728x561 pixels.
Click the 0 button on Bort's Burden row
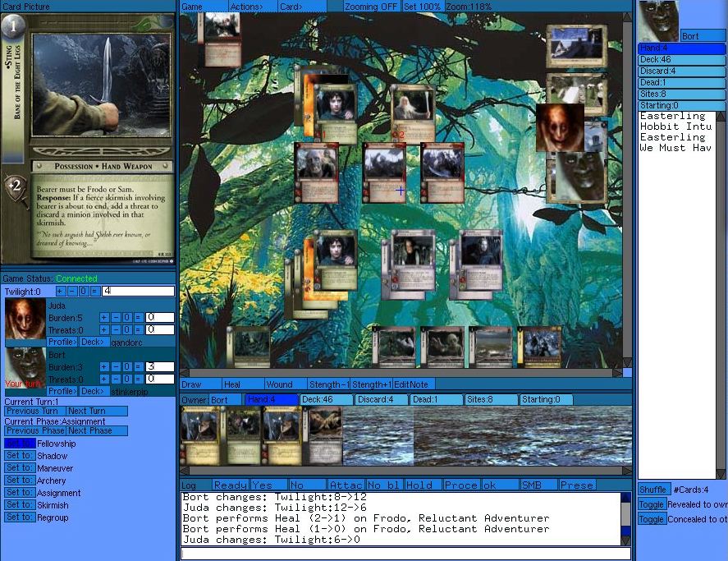[126, 366]
